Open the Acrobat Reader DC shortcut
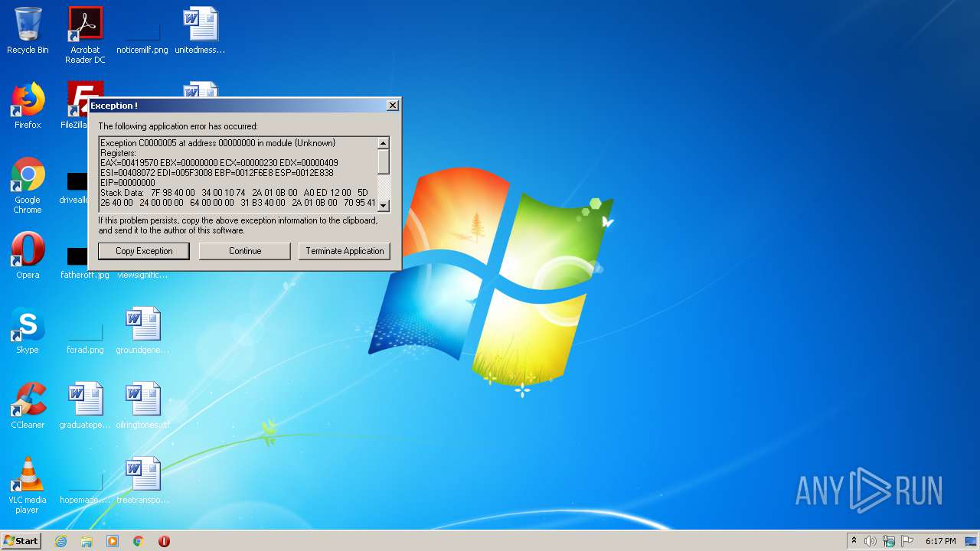980x551 pixels. point(85,35)
